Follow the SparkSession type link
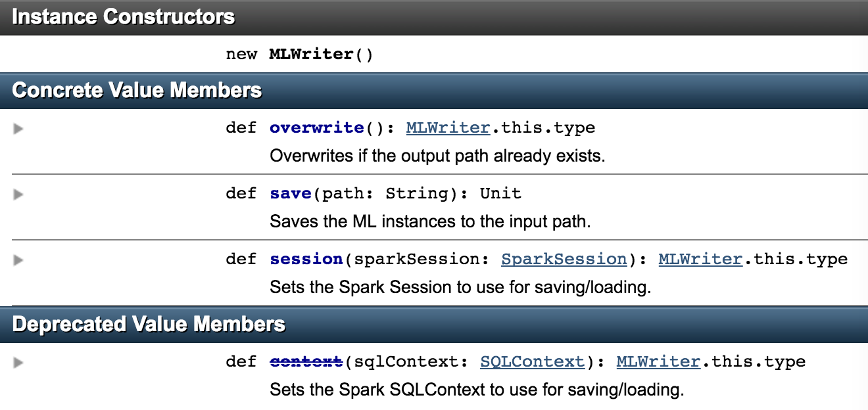Screen dimensions: 868x410 (564, 259)
